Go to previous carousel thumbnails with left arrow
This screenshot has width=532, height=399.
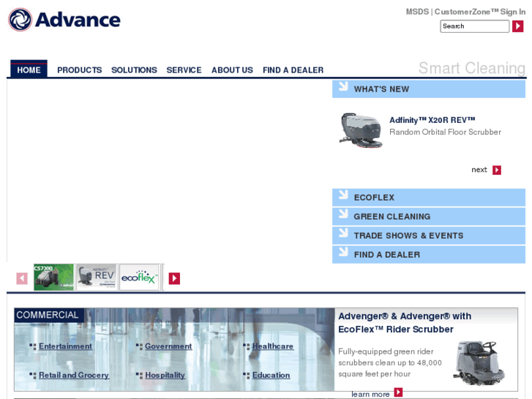22,278
